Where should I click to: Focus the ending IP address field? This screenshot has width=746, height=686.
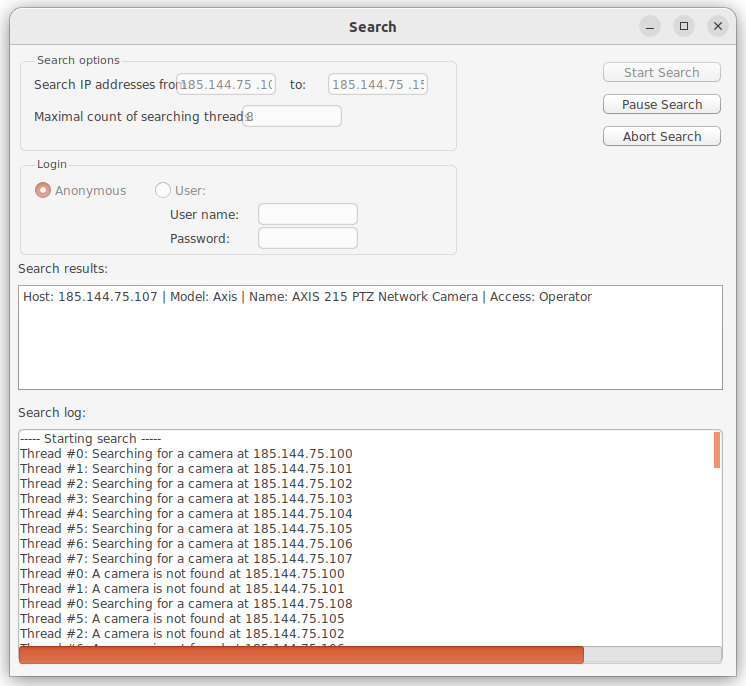point(378,84)
